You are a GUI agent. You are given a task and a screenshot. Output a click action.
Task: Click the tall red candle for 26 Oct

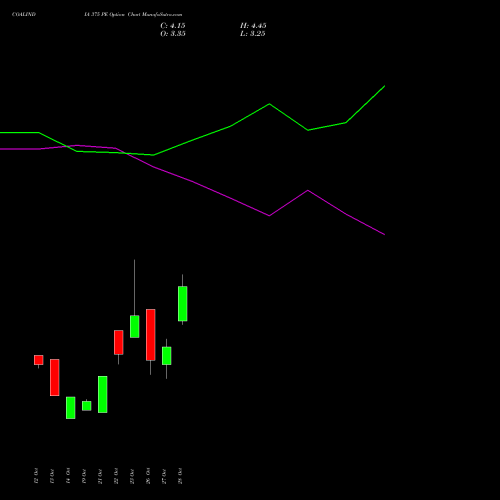(151, 335)
